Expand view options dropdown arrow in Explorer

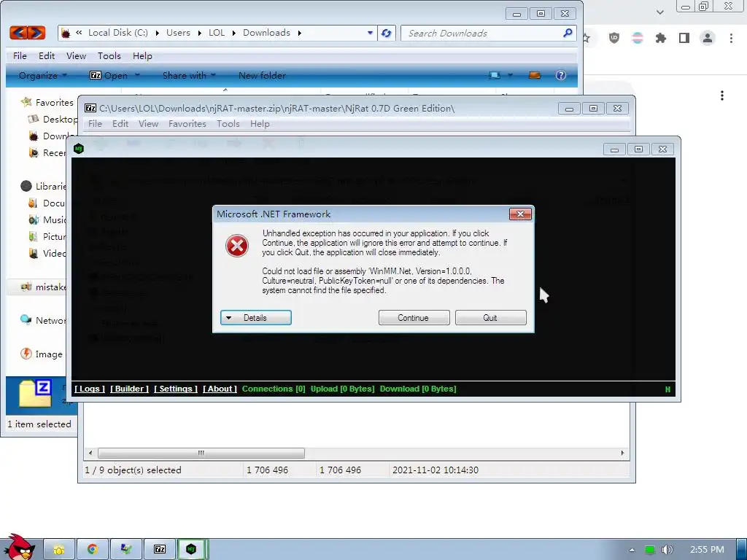(x=510, y=75)
